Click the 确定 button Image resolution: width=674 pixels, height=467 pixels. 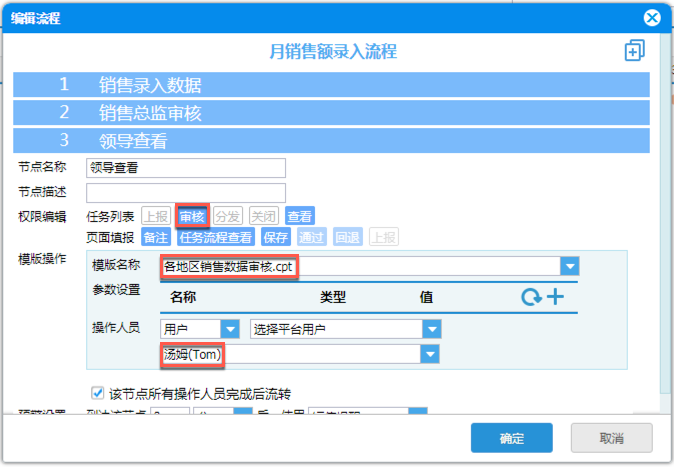512,438
